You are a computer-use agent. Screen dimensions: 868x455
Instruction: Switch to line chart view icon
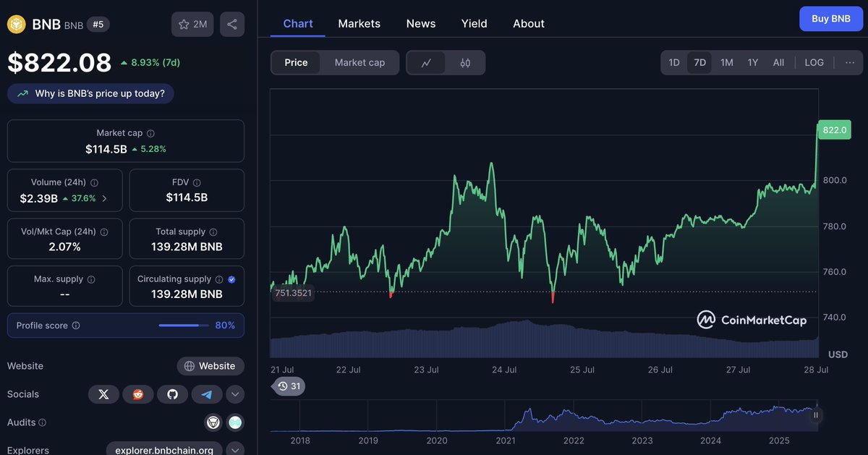(427, 63)
